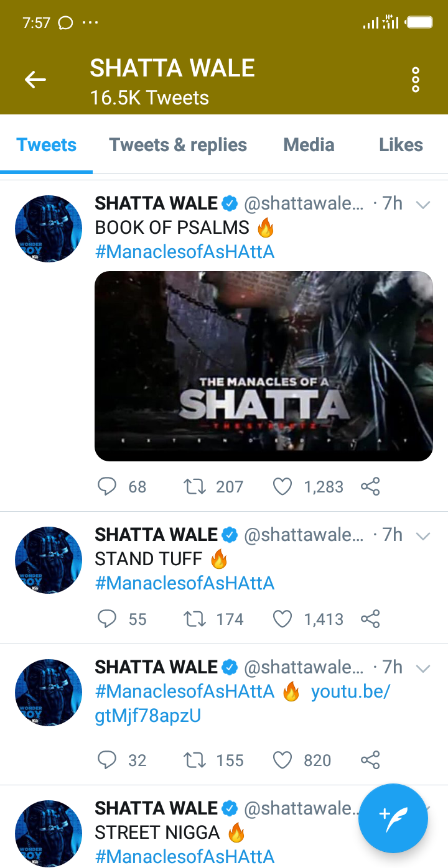Like the youtu.be link tweet

tap(282, 760)
